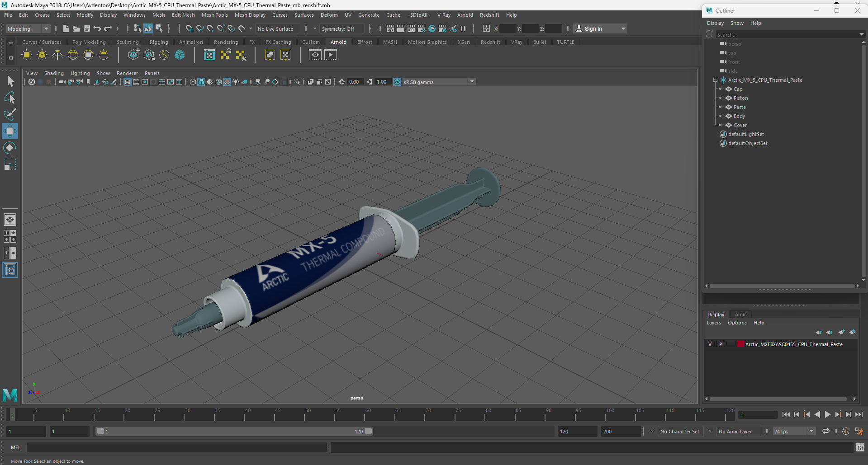This screenshot has width=868, height=465.
Task: Collapse Arctic_MX_5_CPU_Thermal_Paste group in Outliner
Action: (716, 80)
